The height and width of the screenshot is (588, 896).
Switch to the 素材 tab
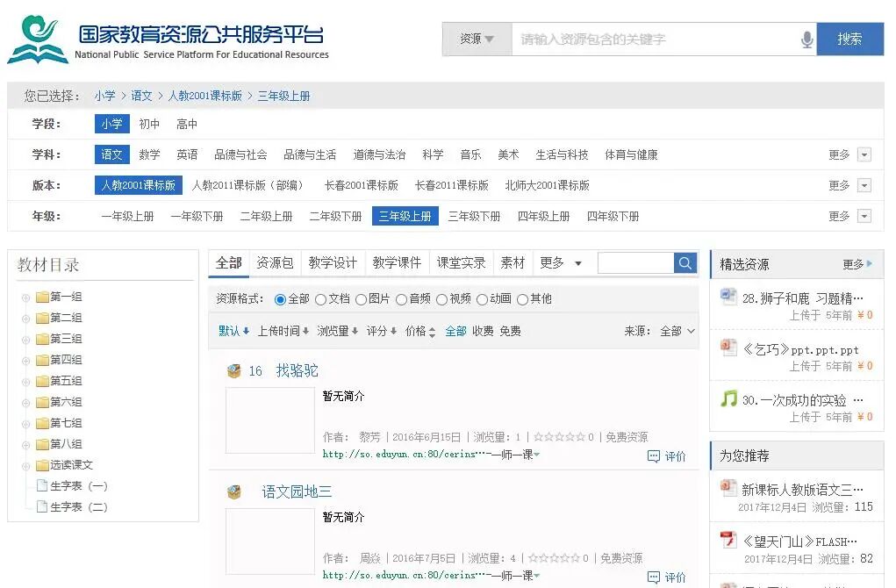point(513,263)
